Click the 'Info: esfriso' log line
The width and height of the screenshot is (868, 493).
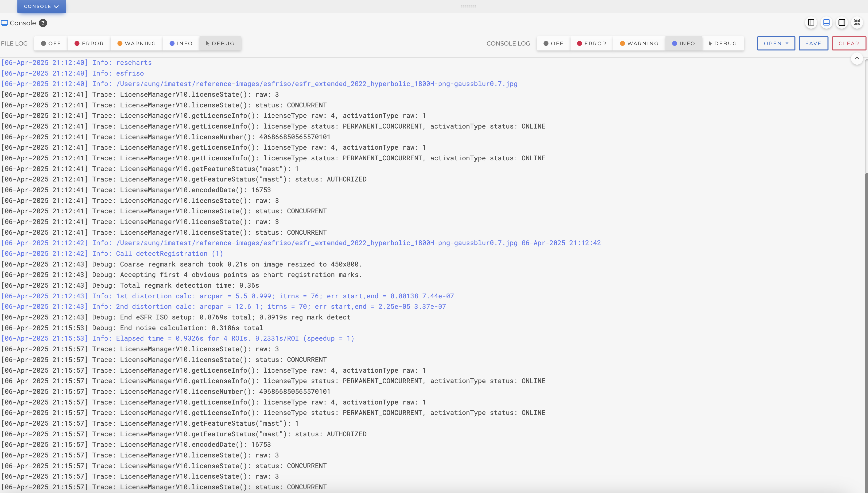(x=72, y=73)
